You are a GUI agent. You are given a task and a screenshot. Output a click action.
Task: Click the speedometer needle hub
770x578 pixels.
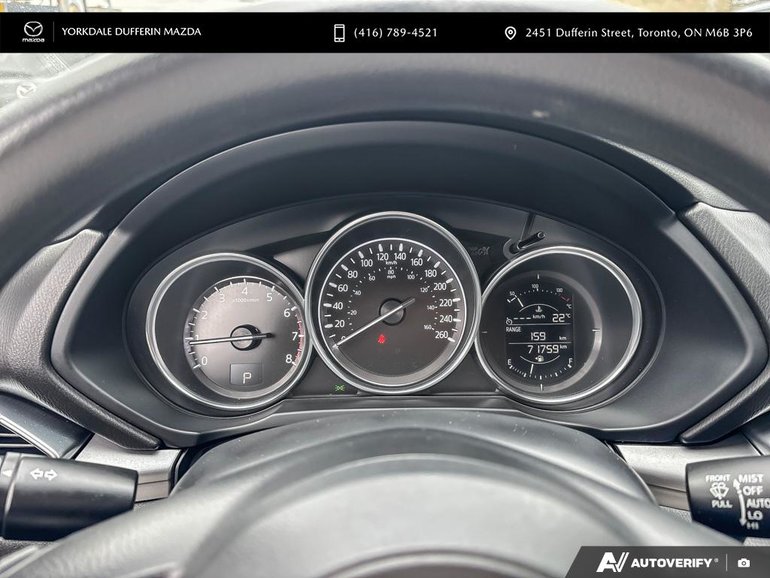click(x=391, y=312)
